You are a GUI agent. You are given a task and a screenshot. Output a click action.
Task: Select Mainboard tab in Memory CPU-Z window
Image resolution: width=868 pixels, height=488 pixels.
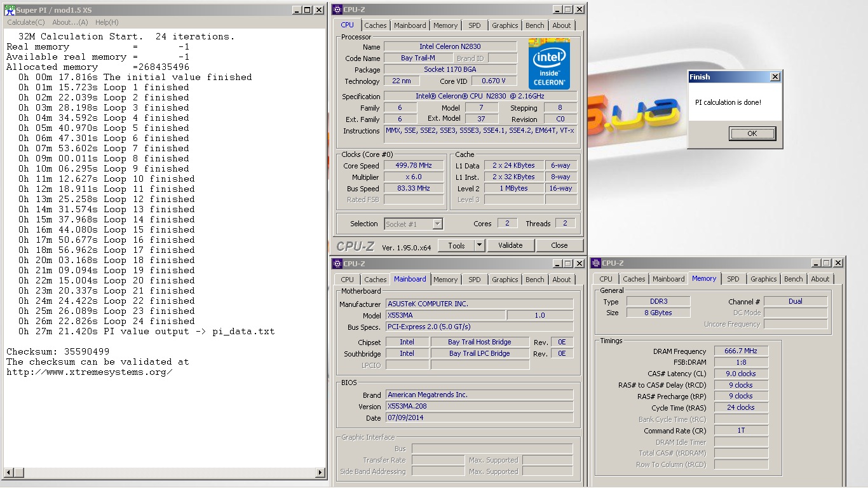[669, 279]
